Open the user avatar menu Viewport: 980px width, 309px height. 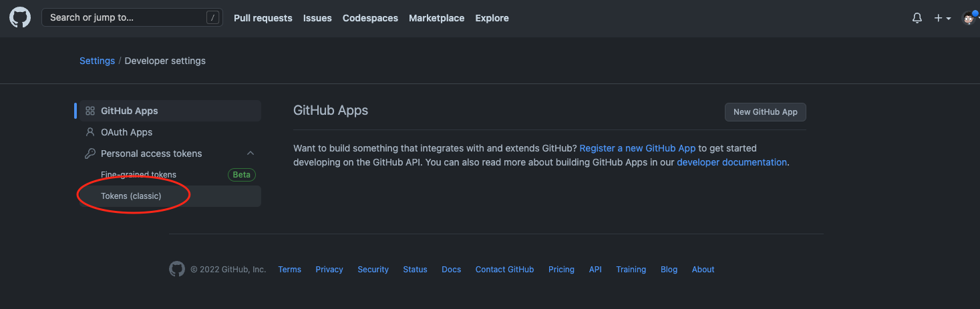pyautogui.click(x=969, y=18)
